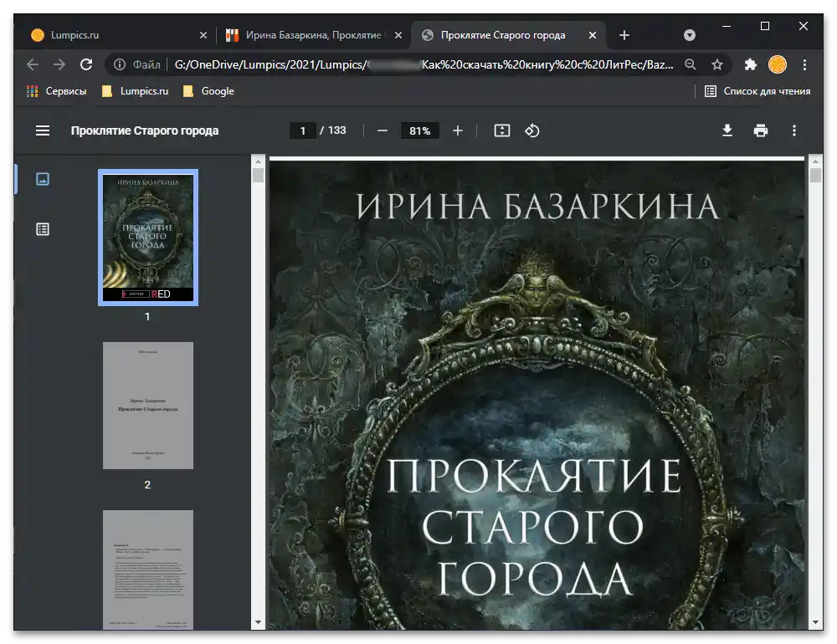Go forward in browser history

coord(59,64)
